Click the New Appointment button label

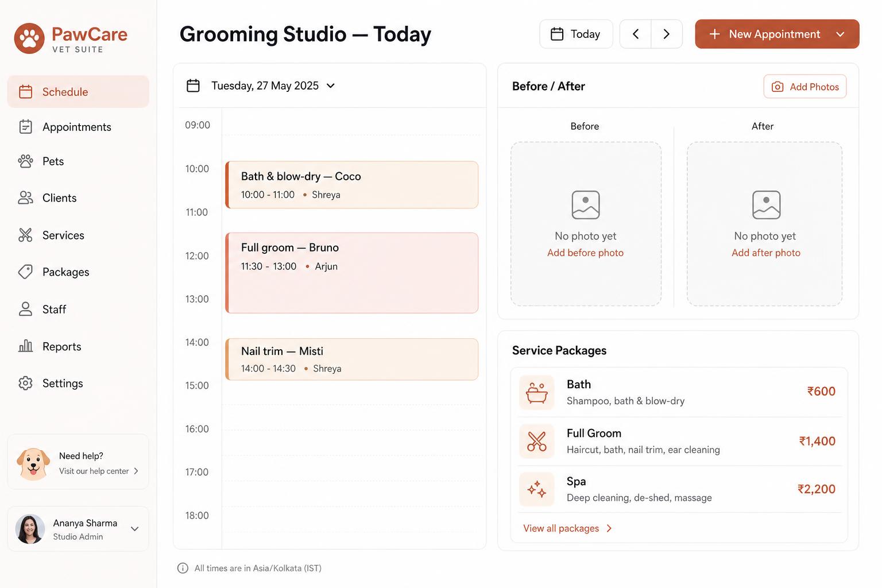click(774, 34)
